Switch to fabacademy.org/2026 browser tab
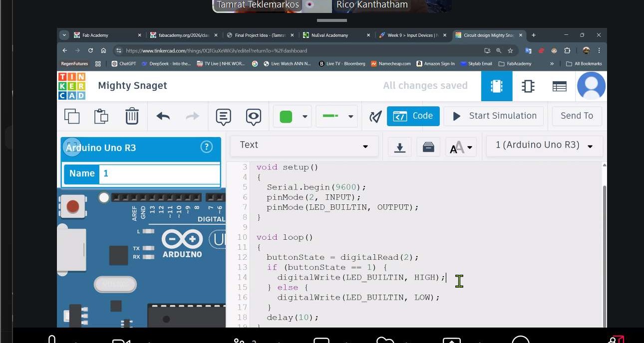Screen dimensions: 644x343 (x=184, y=35)
